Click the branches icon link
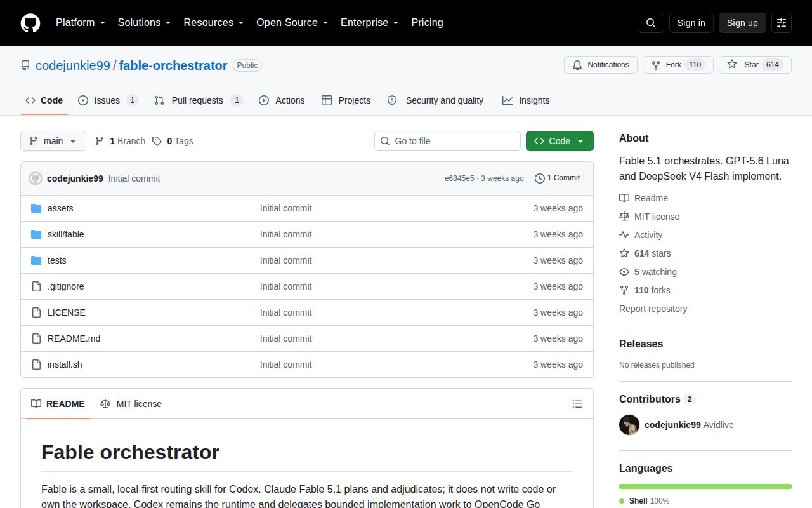812x508 pixels. click(120, 141)
